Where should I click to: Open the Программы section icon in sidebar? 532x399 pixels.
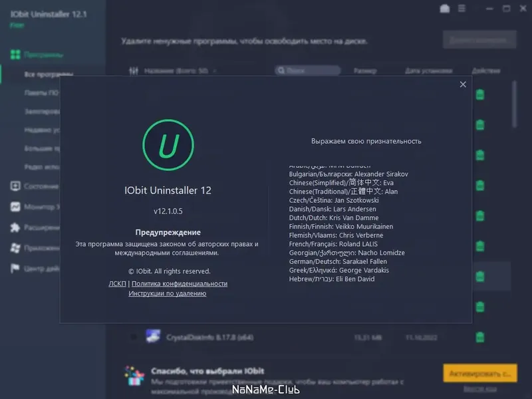(x=16, y=53)
